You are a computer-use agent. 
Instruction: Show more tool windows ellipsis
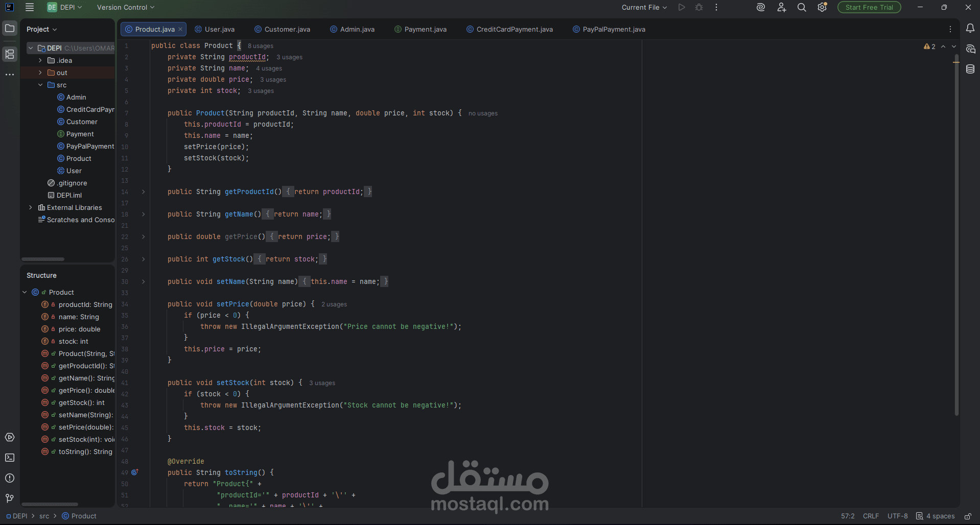click(x=10, y=75)
